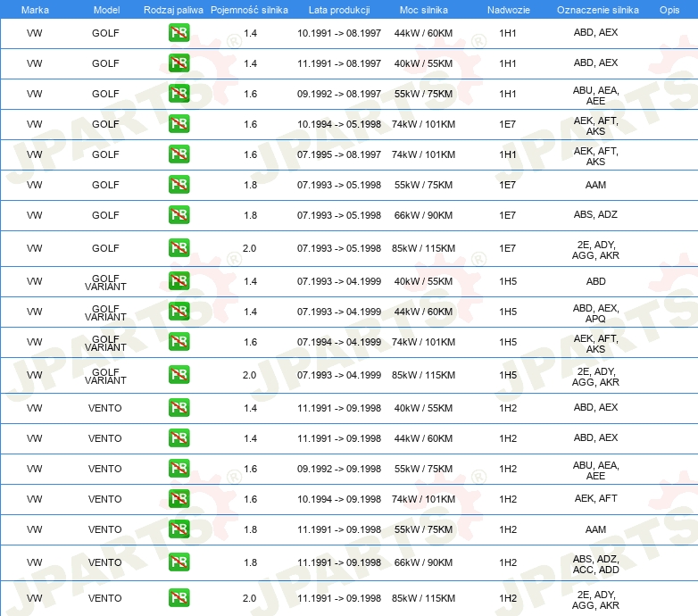This screenshot has width=698, height=616.
Task: Click ABU, AEA, AEE in the Vento row
Action: click(x=595, y=470)
